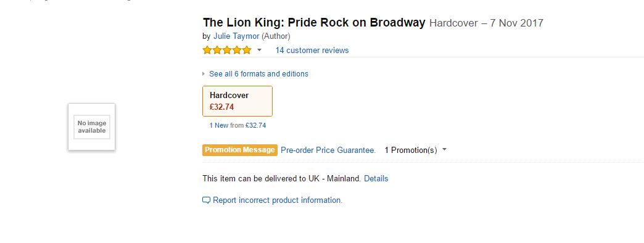The height and width of the screenshot is (243, 644).
Task: Open author Julie Taymor's page
Action: 236,36
